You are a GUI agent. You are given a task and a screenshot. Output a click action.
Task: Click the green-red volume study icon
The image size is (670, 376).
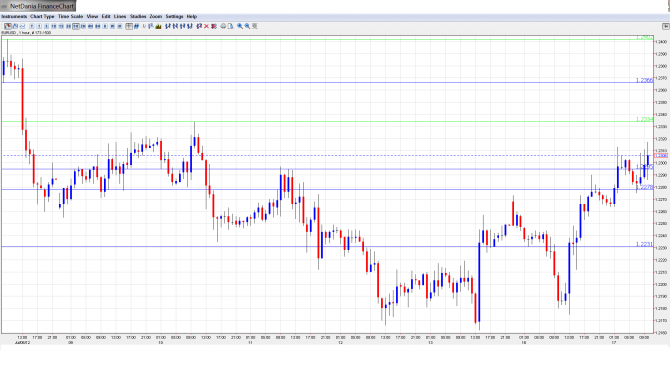tap(158, 26)
